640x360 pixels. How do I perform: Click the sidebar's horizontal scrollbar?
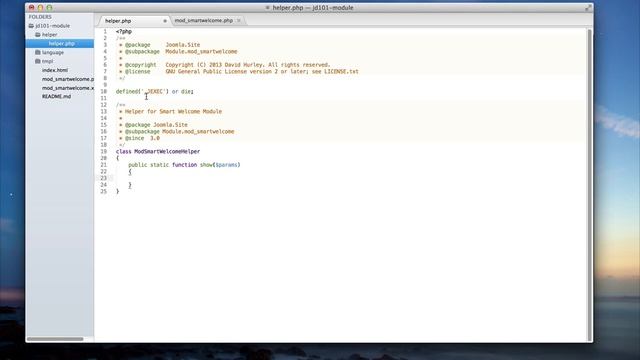point(55,339)
